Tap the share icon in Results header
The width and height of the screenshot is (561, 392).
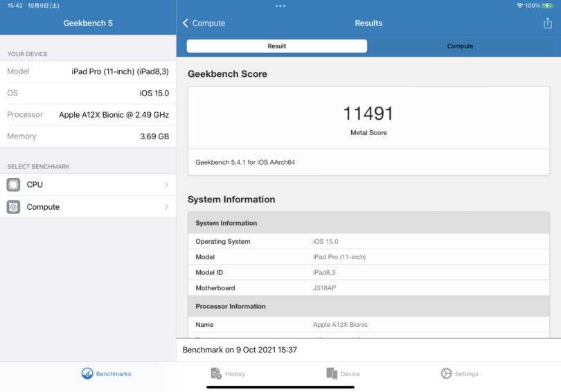pyautogui.click(x=547, y=24)
